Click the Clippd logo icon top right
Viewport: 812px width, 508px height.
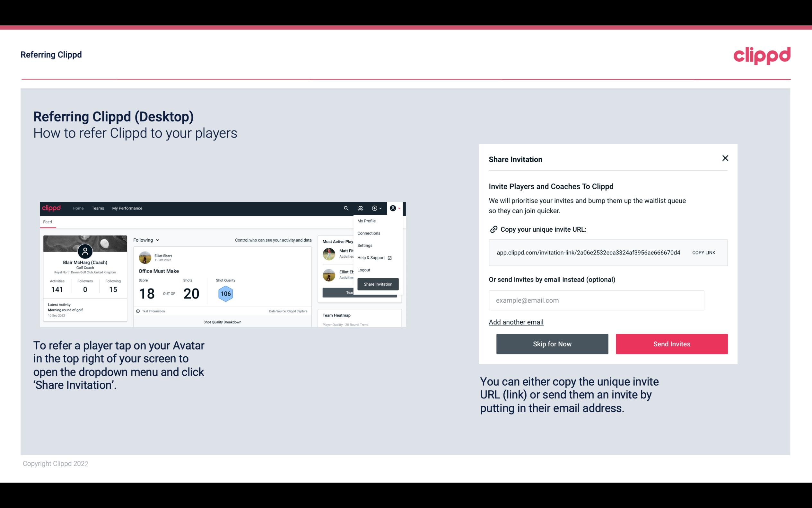click(x=762, y=56)
